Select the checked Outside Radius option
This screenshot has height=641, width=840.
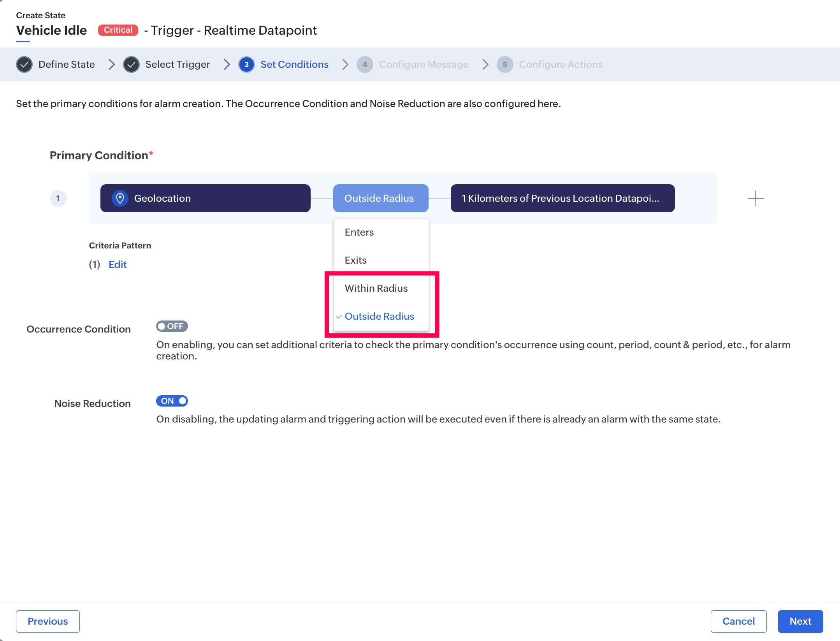[379, 317]
